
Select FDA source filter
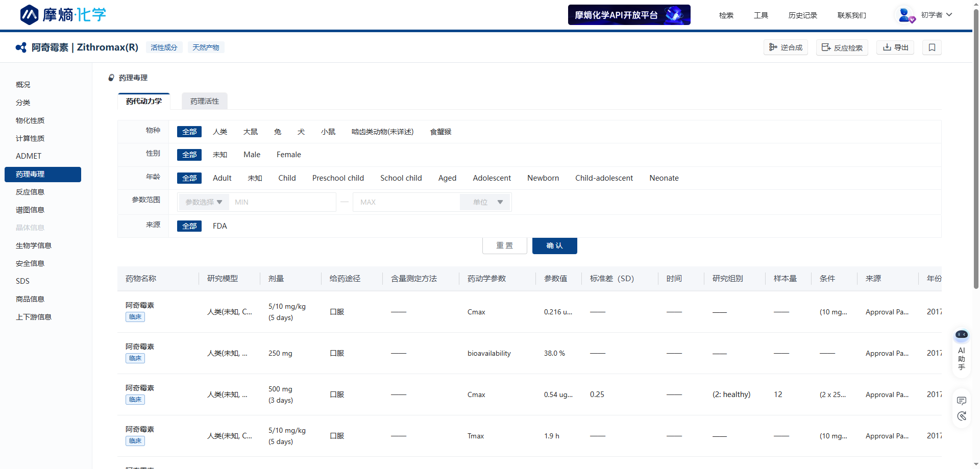point(220,226)
